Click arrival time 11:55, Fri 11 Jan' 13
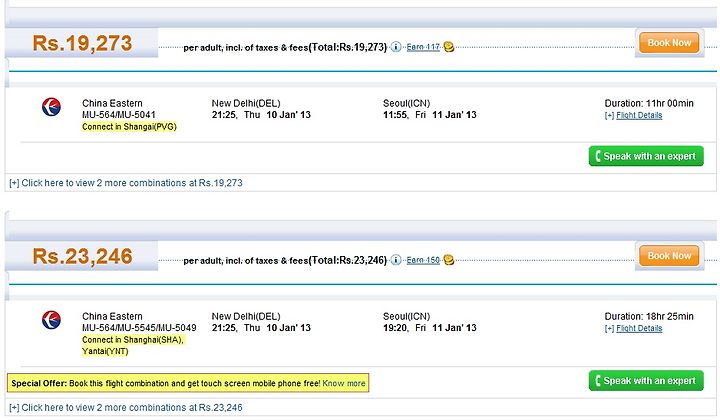The width and height of the screenshot is (720, 420). pyautogui.click(x=430, y=115)
